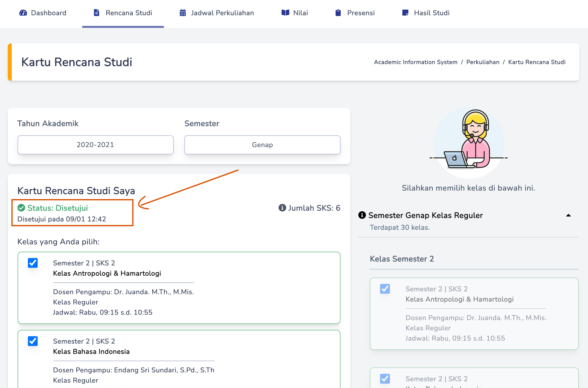Click the Semester Genap Kelas Reguler heading

[x=426, y=215]
